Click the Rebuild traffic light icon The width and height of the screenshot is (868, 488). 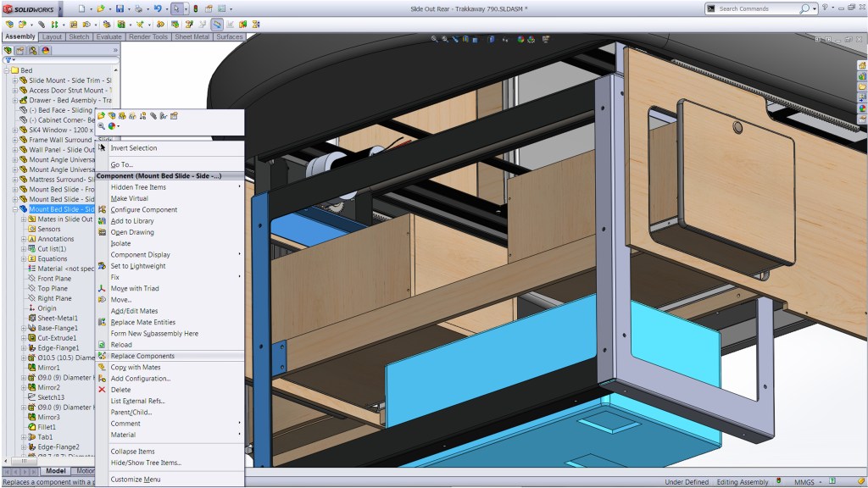197,8
